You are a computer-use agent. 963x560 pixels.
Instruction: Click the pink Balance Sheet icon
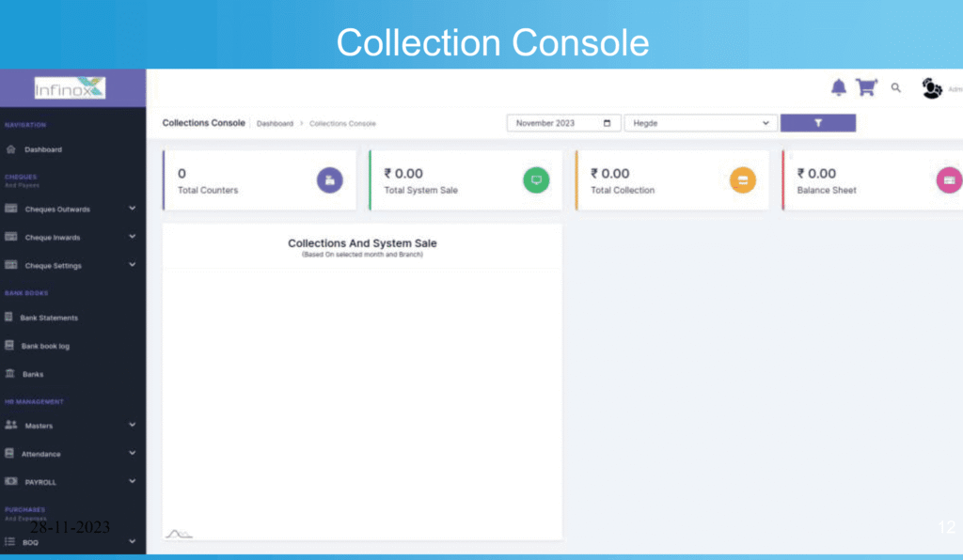949,180
